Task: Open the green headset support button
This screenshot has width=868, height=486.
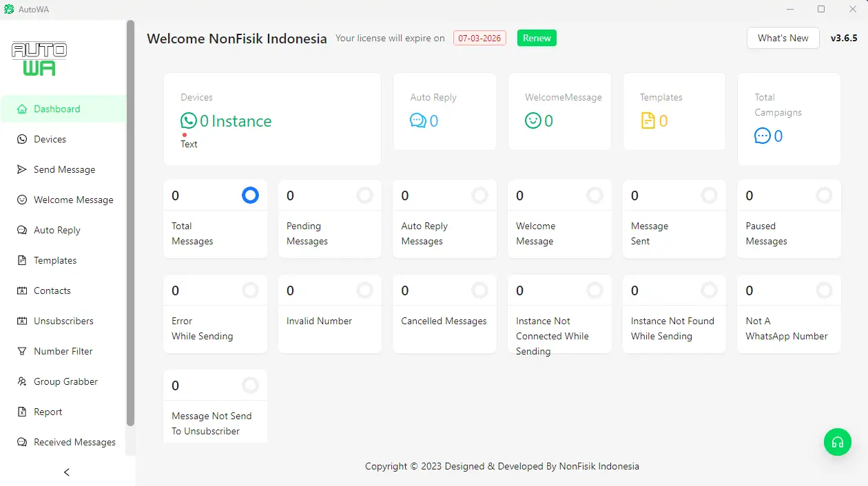Action: [838, 442]
